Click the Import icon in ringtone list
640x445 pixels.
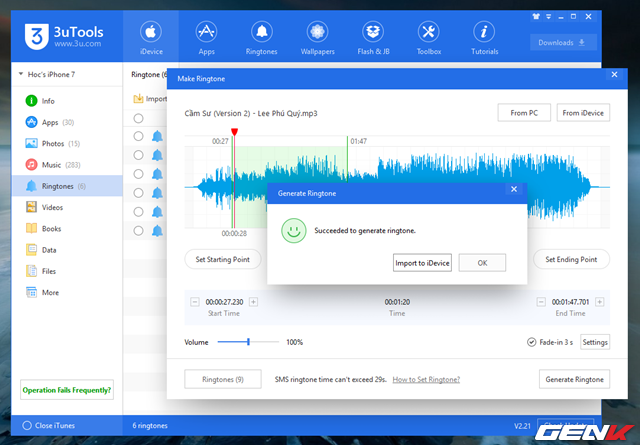138,98
